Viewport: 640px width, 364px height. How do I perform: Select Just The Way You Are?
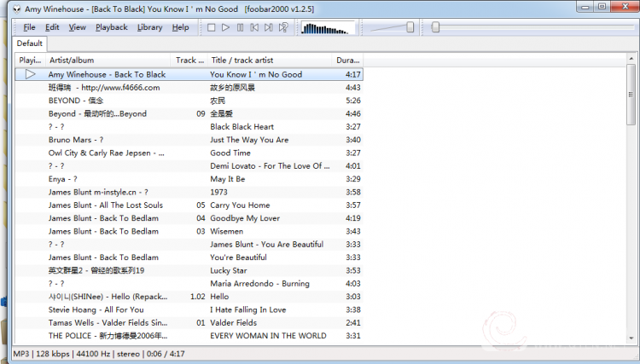(189, 140)
